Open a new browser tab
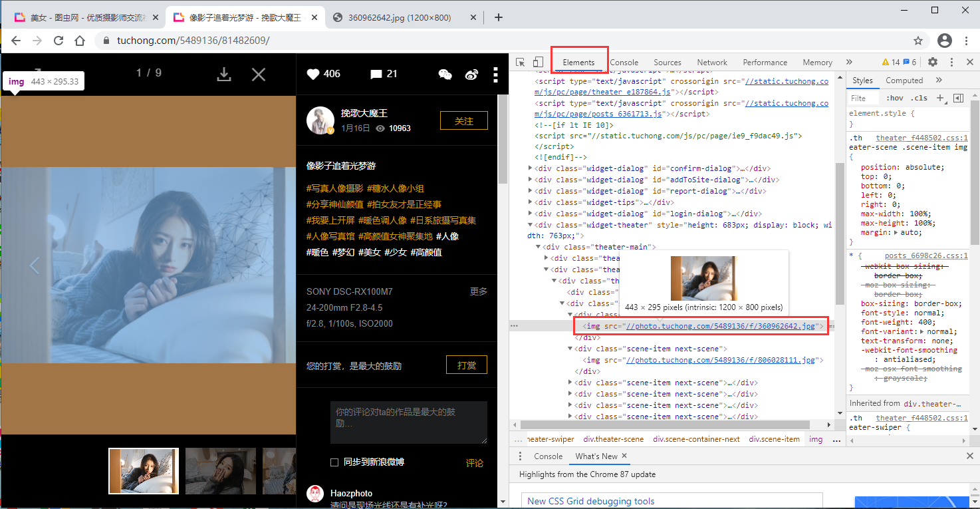 [498, 17]
